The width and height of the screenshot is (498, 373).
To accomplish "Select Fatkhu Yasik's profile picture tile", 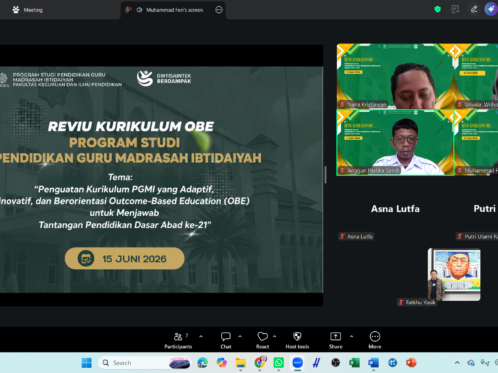I will 454,274.
